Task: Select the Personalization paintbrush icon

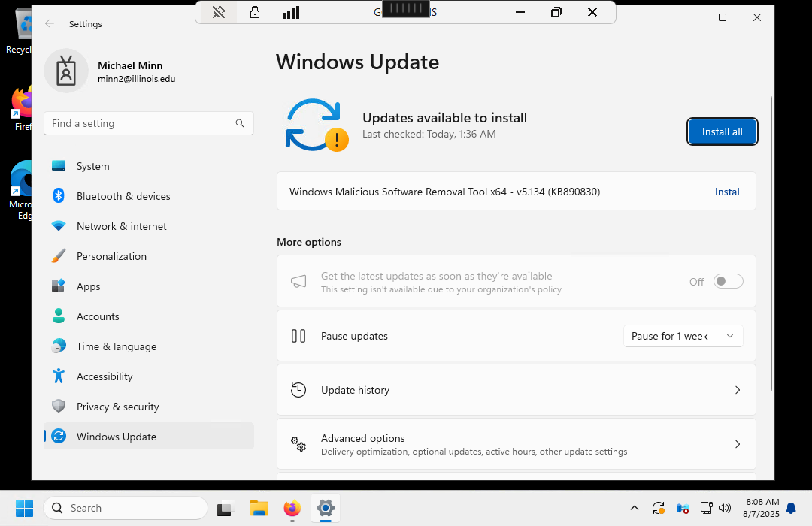Action: point(59,256)
